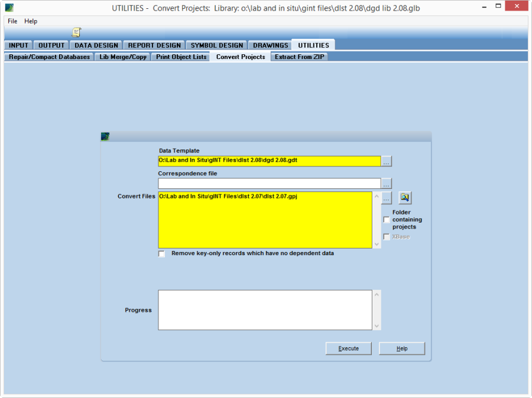This screenshot has height=398, width=532.
Task: Switch to Lib Merge/Copy sub-tab
Action: click(123, 57)
